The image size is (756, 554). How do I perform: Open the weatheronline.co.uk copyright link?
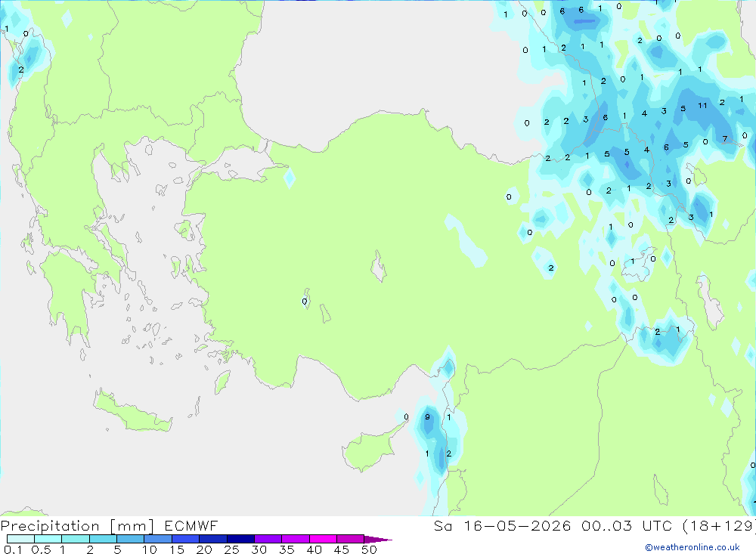coord(692,547)
